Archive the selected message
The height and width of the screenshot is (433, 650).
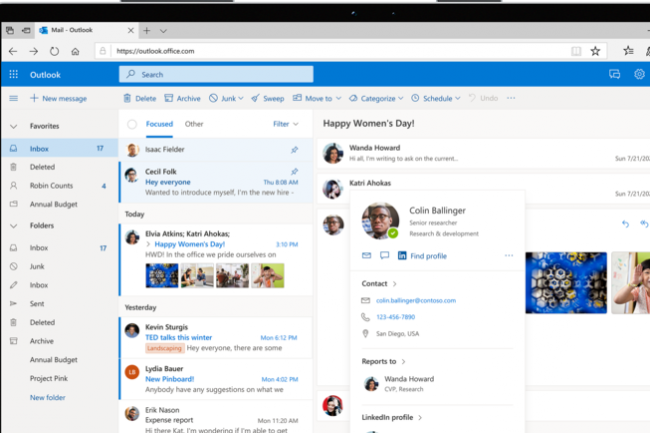pos(182,98)
